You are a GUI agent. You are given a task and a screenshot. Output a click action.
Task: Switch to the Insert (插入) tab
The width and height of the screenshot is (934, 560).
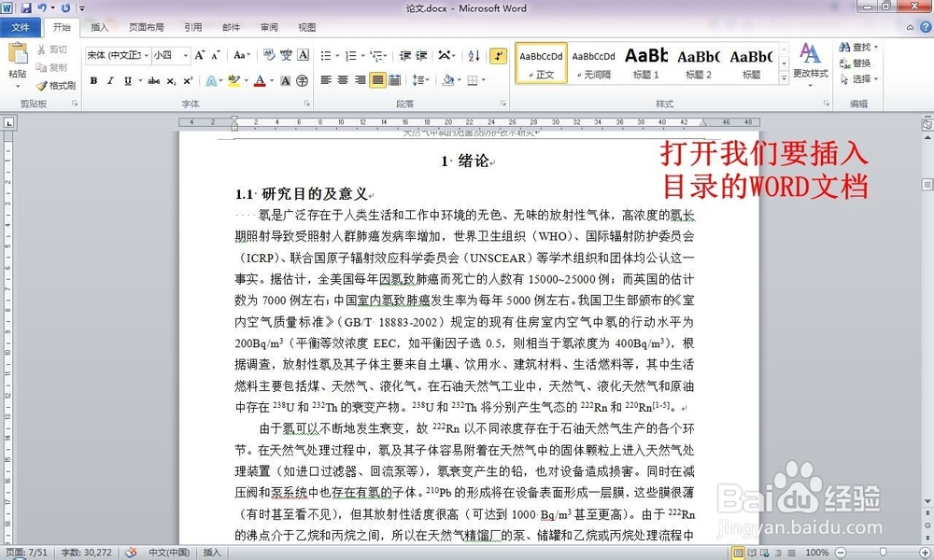coord(100,27)
